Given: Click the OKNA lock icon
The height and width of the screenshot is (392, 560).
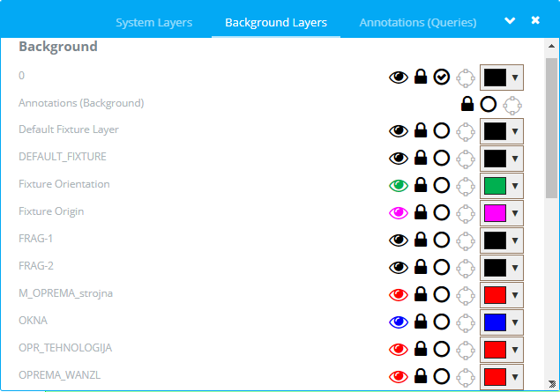Looking at the screenshot, I should 421,322.
